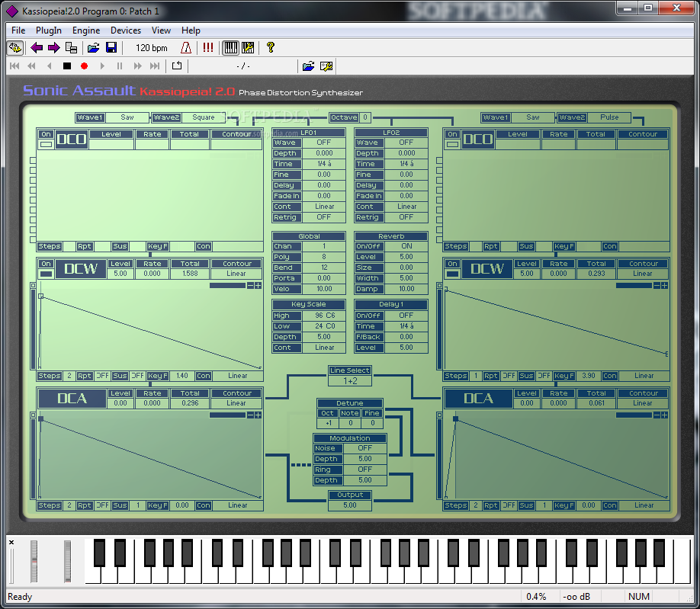Click the pitch bend wheel slider
This screenshot has height=609, width=700.
click(x=34, y=561)
